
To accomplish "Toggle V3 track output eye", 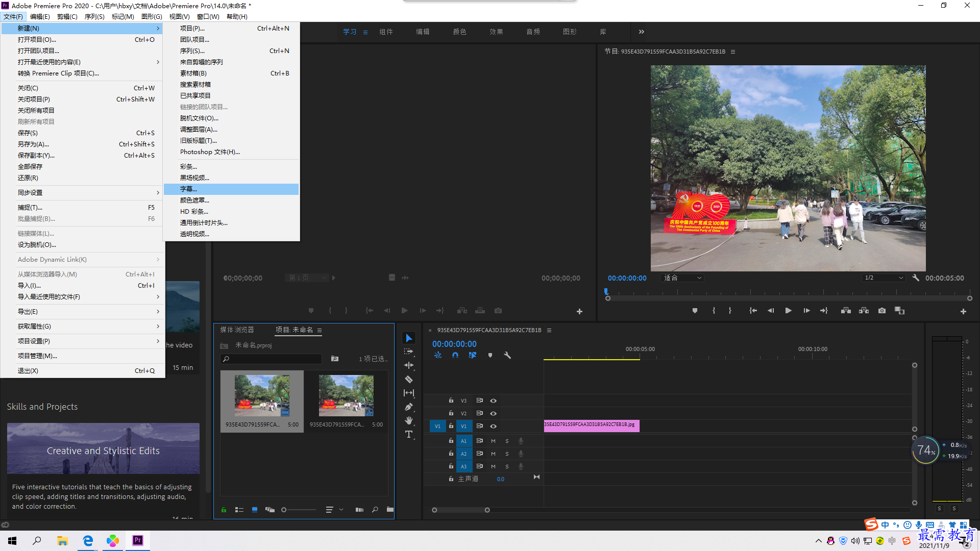I will coord(493,401).
